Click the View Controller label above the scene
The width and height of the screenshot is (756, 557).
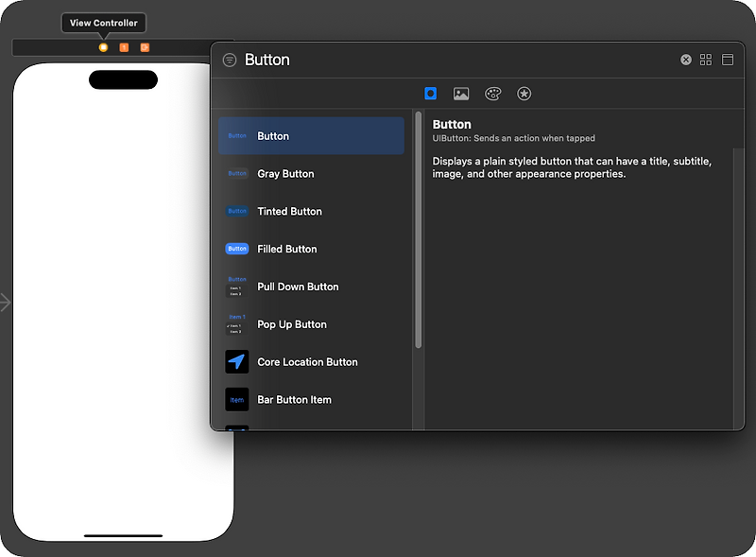click(103, 22)
